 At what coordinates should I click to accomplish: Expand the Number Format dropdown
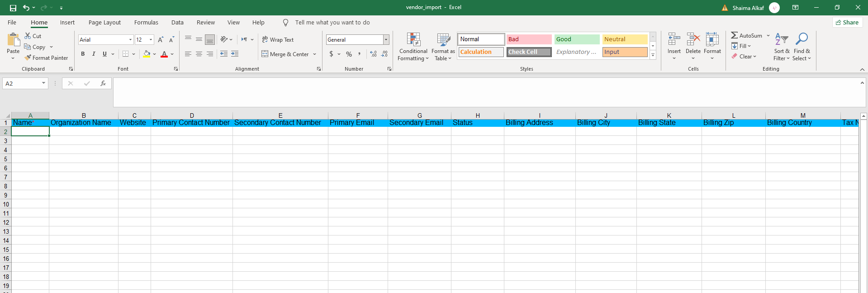click(386, 40)
